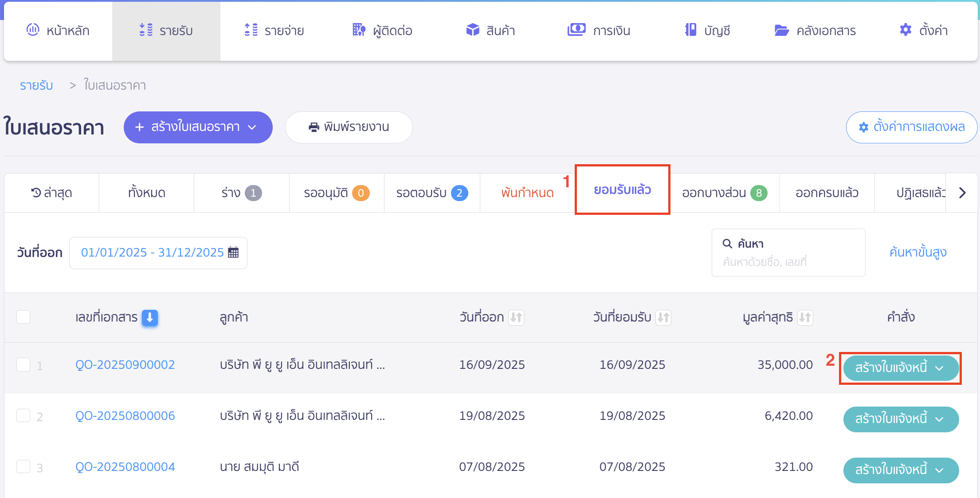
Task: Click the ค้นหาขั้นสูง advanced search link
Action: tap(918, 253)
